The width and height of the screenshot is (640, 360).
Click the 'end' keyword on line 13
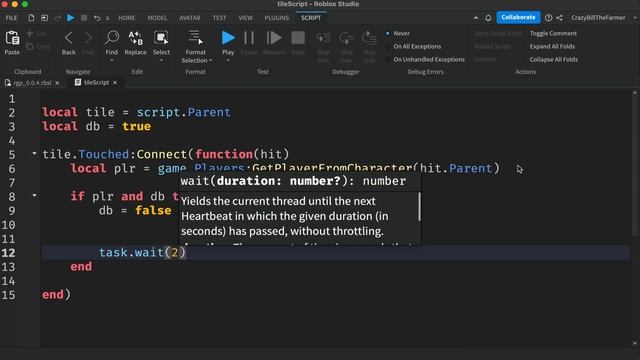click(81, 267)
